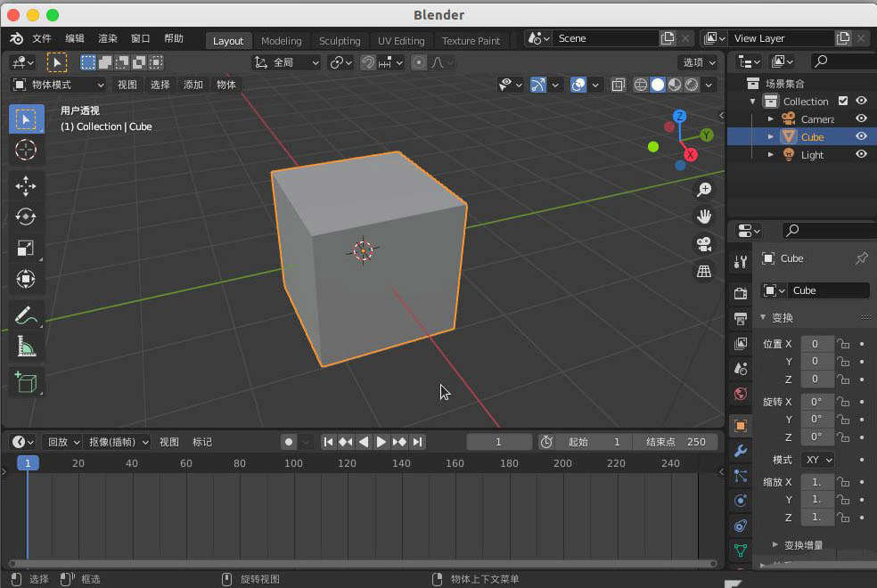Select the Measure tool
Screen dimensions: 877x588
26,347
